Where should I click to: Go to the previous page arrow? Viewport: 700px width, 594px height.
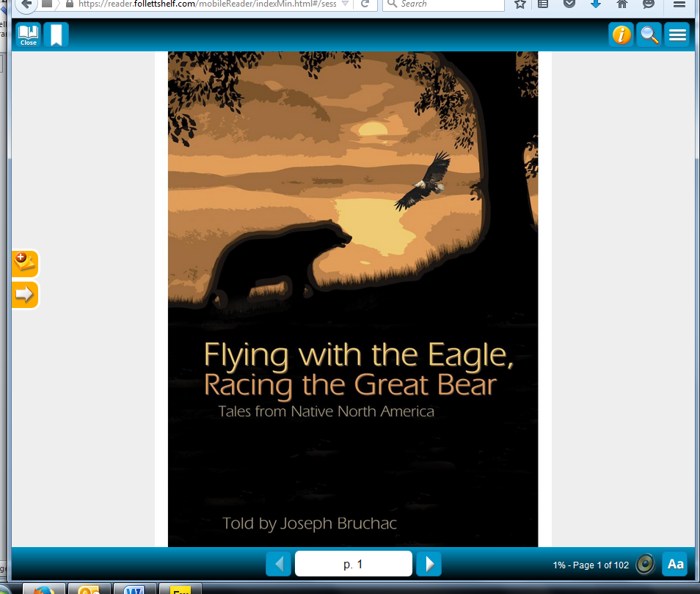click(278, 564)
